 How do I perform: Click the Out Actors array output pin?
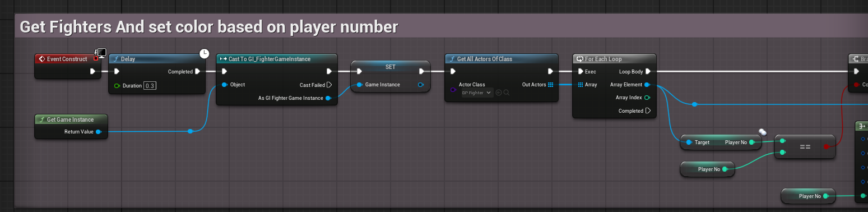tap(551, 85)
